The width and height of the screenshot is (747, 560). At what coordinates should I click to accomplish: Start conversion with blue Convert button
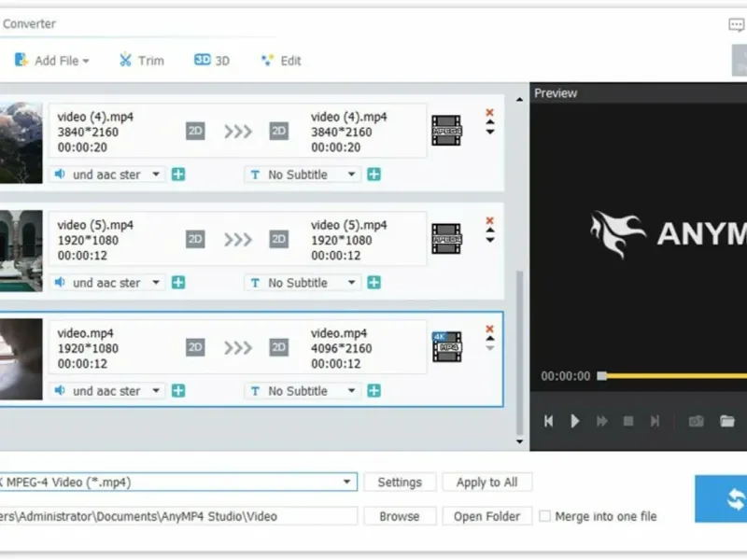[x=721, y=499]
